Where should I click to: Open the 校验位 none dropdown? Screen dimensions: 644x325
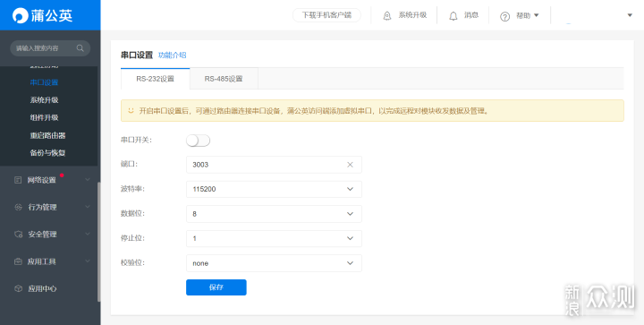point(274,263)
